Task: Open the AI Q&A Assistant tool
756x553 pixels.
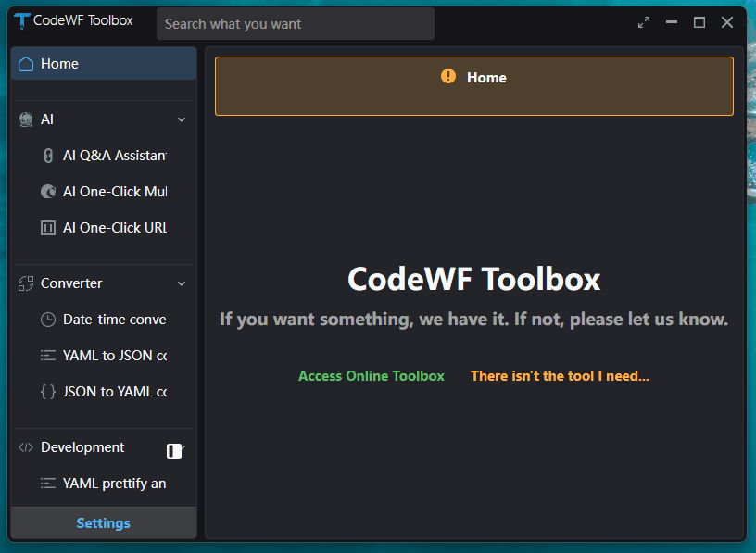Action: click(113, 156)
